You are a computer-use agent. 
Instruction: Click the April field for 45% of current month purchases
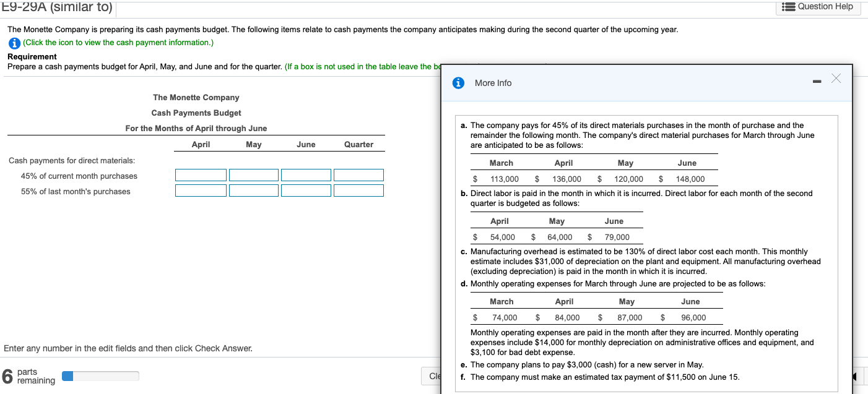point(201,175)
